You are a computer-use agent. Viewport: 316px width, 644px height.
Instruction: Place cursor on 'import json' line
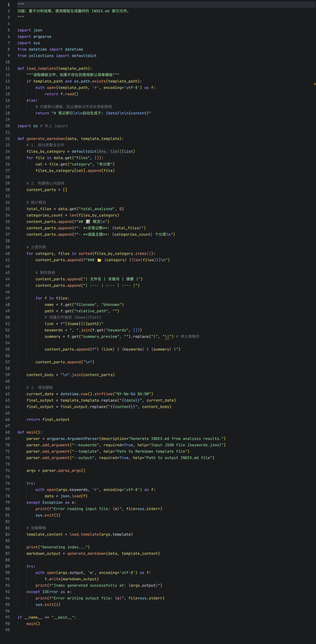(30, 30)
